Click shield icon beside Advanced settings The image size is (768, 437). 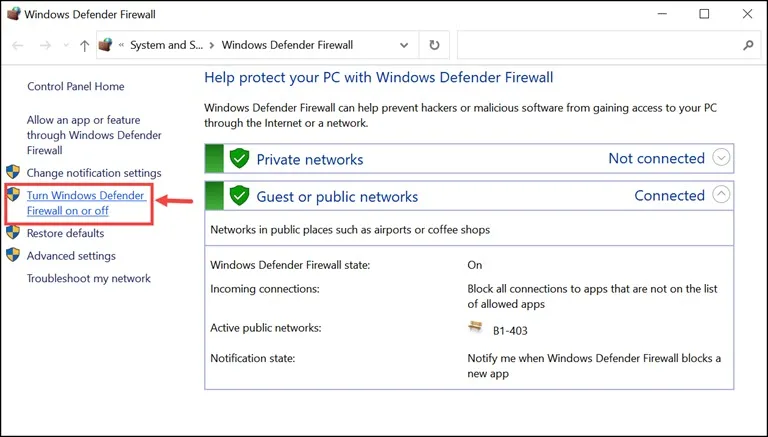point(13,255)
